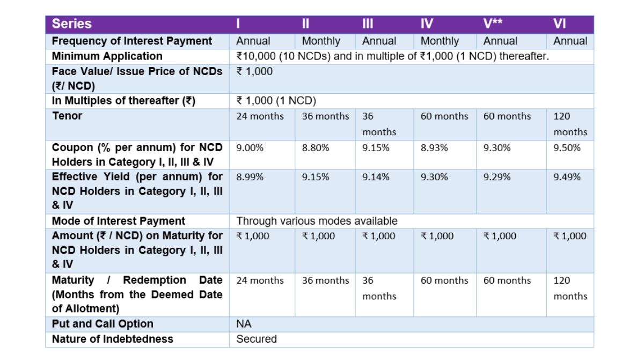The height and width of the screenshot is (362, 644).
Task: Select the NA value cell
Action: pos(244,324)
